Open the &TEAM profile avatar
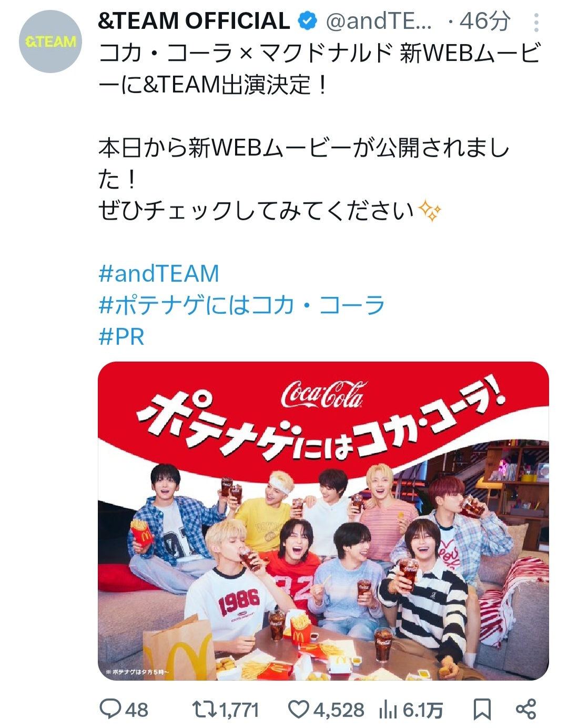The width and height of the screenshot is (568, 728). tap(50, 41)
